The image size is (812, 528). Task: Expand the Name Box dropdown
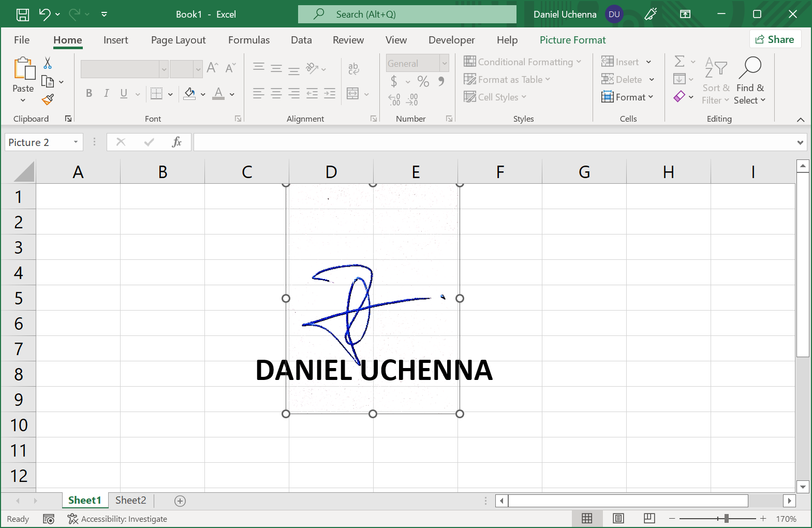coord(76,142)
